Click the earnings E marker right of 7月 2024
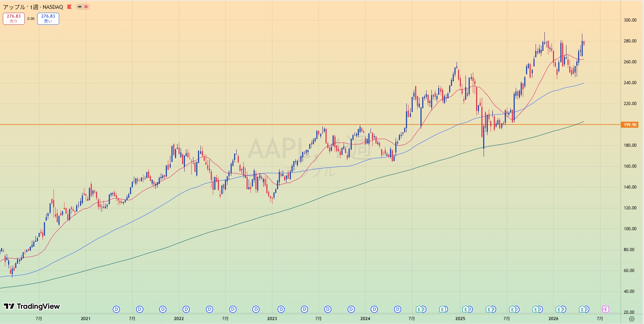 419,309
